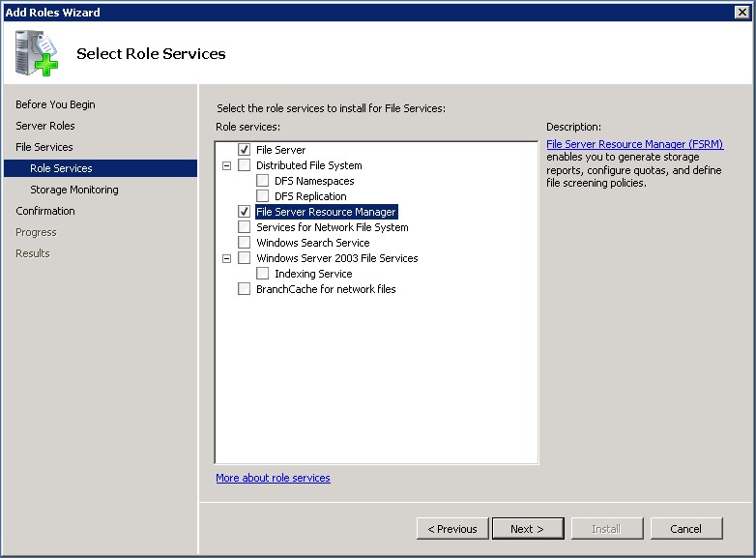The width and height of the screenshot is (756, 558).
Task: Go back with the Previous button
Action: (451, 529)
